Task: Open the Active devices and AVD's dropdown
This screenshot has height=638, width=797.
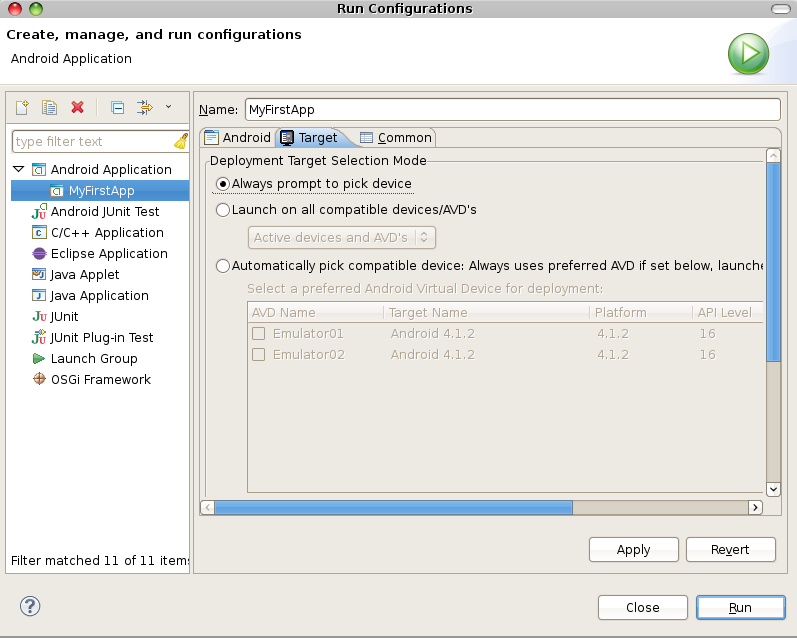Action: [x=341, y=237]
